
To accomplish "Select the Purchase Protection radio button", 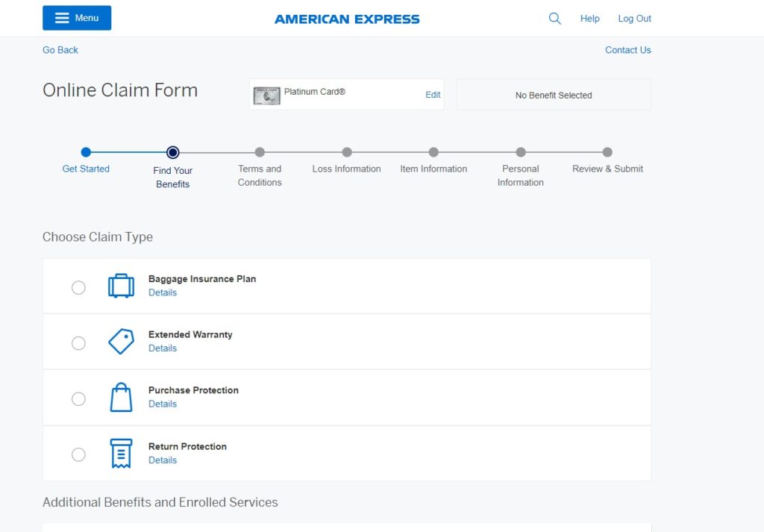I will coord(78,398).
